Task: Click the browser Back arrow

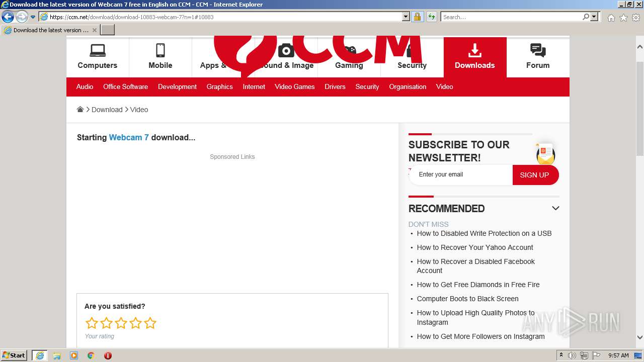Action: (8, 17)
